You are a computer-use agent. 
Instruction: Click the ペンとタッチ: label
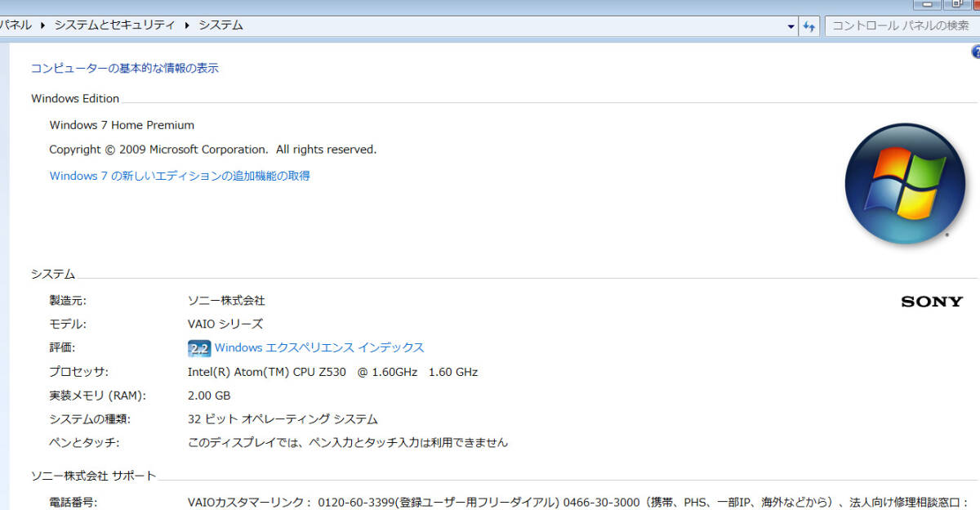click(84, 443)
